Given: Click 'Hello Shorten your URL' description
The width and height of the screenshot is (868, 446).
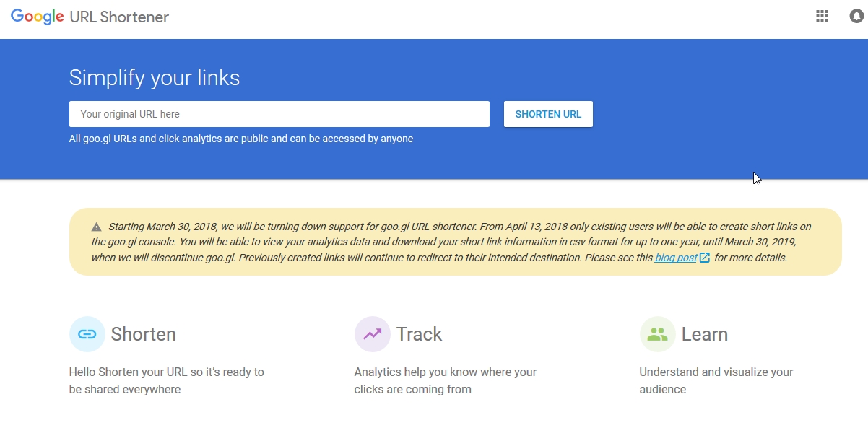Looking at the screenshot, I should click(167, 380).
